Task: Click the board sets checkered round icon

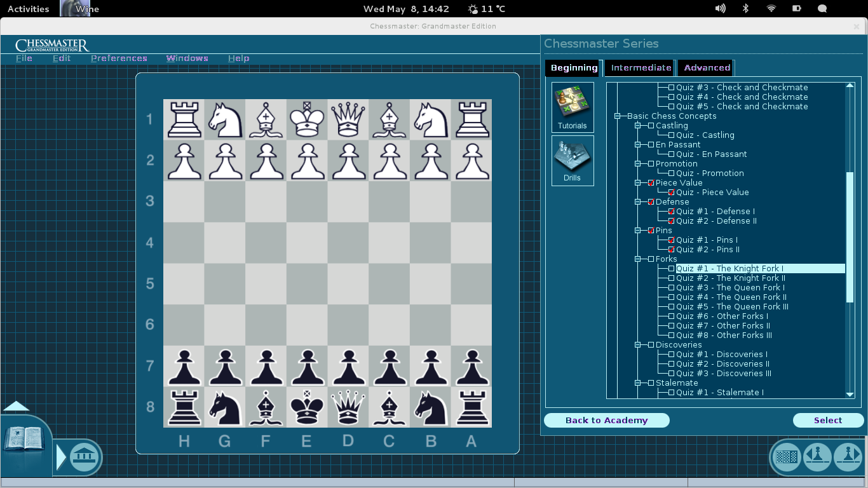Action: 787,457
